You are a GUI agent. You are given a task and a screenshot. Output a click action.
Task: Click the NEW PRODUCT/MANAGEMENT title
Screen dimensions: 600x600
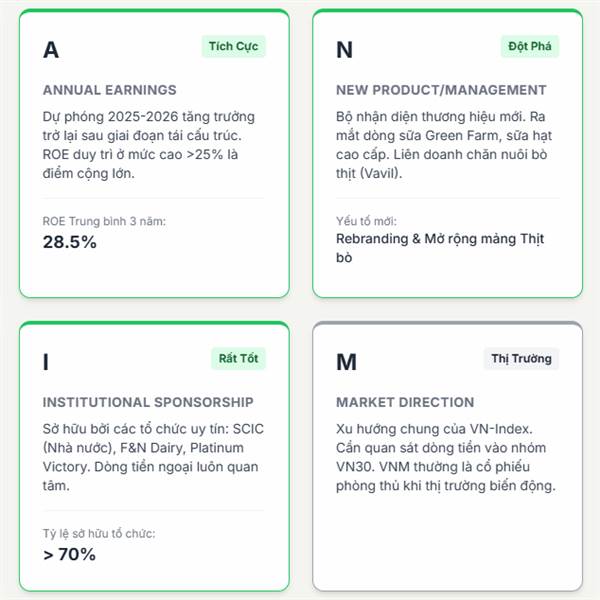(x=441, y=90)
